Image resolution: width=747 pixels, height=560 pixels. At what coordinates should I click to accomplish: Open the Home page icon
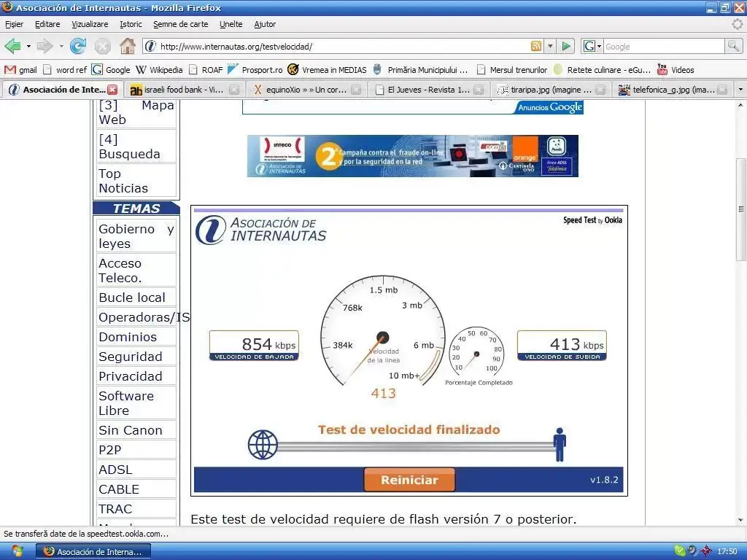tap(127, 46)
